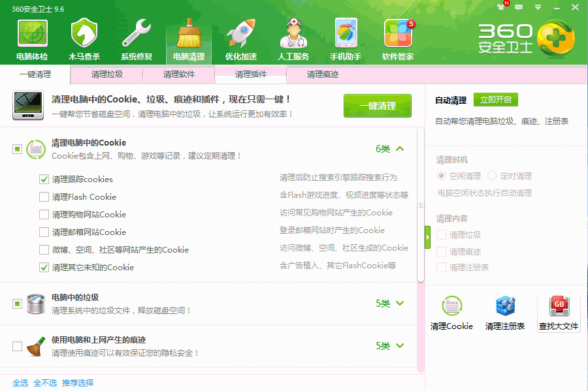Expand the 电脑中的垃圾 5类 chevron

[400, 304]
